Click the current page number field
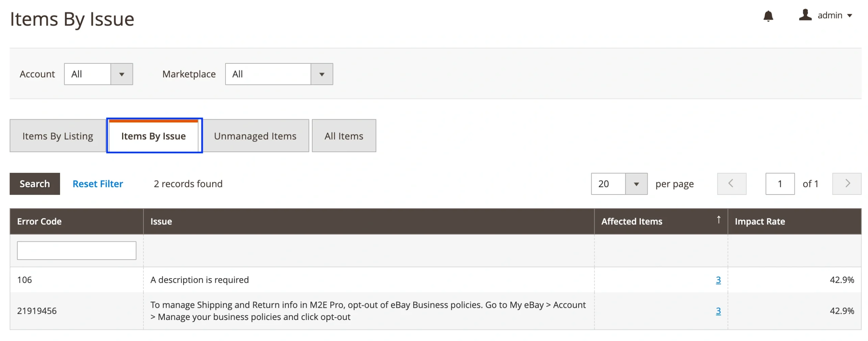Screen dimensions: 868x341 (779, 184)
